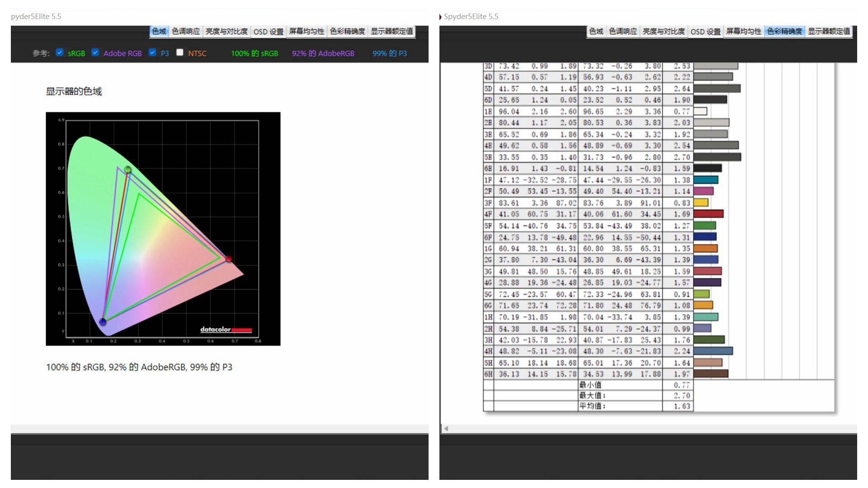Open 屏幕均匀性 tab in left window
Image resolution: width=868 pixels, height=488 pixels.
307,31
